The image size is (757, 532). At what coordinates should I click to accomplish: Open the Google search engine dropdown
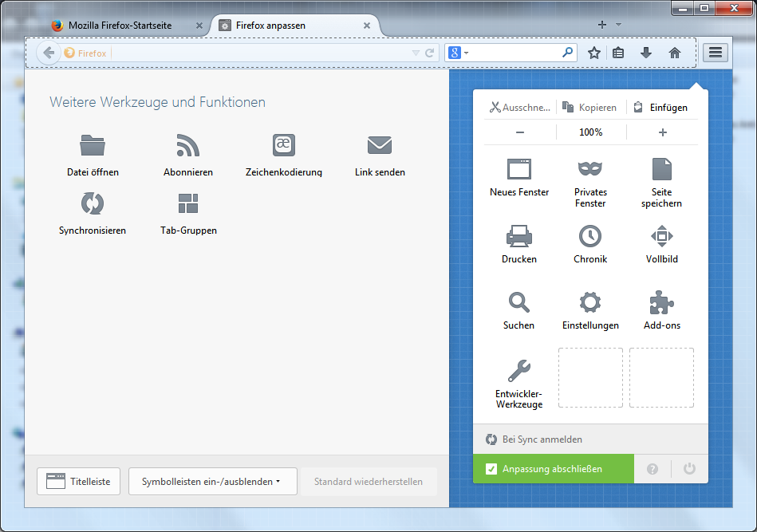tap(458, 53)
